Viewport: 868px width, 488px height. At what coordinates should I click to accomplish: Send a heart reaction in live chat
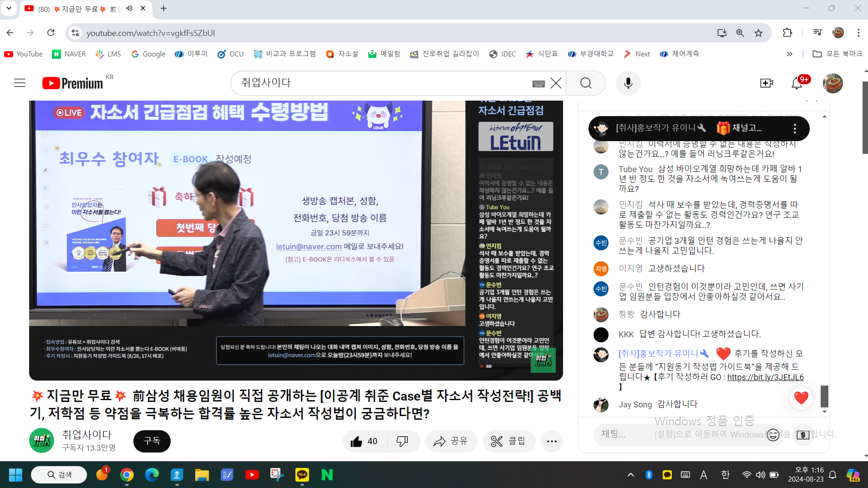(801, 397)
